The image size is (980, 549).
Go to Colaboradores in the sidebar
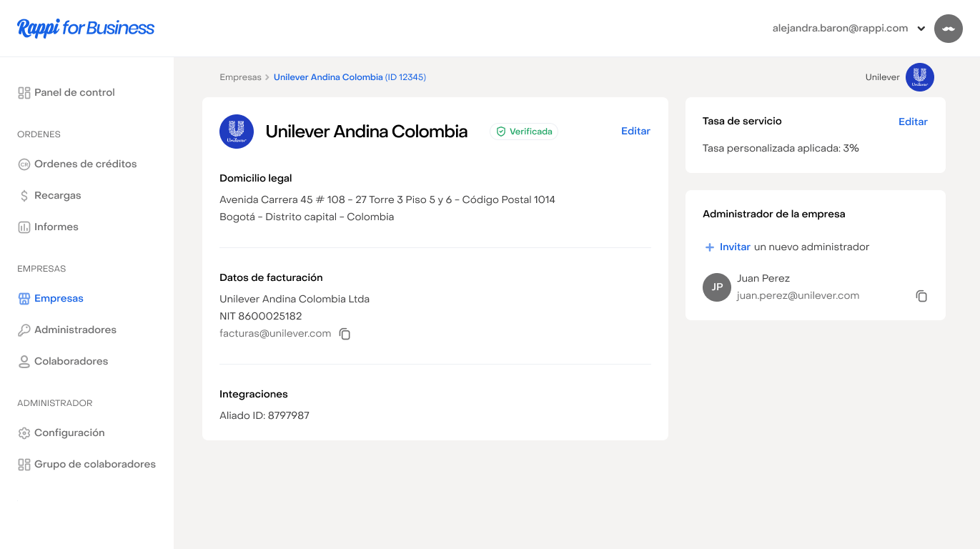click(x=71, y=362)
